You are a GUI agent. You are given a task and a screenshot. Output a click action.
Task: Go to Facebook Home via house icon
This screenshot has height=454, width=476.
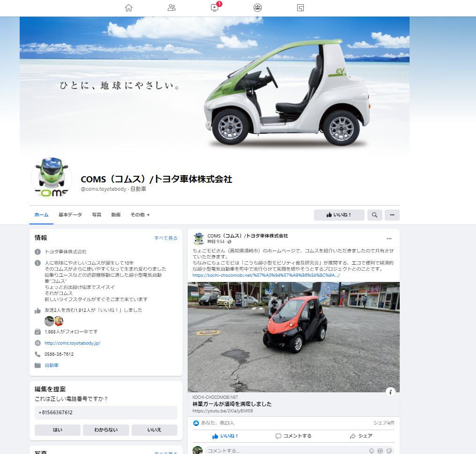129,7
